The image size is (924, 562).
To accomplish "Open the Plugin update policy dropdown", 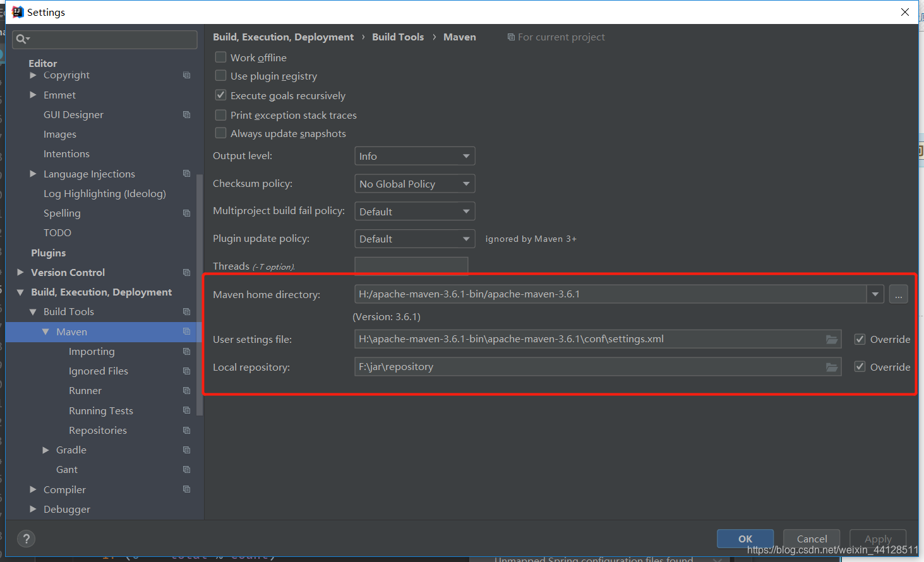I will [414, 239].
